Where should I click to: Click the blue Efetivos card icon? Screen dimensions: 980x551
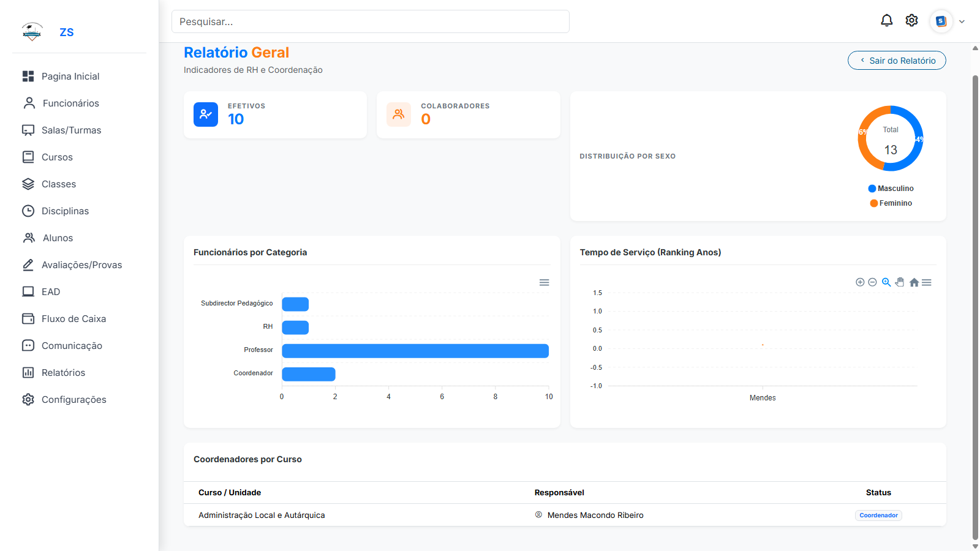(x=206, y=114)
